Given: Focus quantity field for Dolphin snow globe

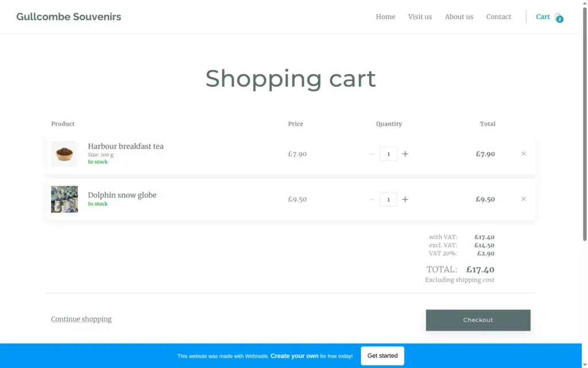Looking at the screenshot, I should click(389, 200).
